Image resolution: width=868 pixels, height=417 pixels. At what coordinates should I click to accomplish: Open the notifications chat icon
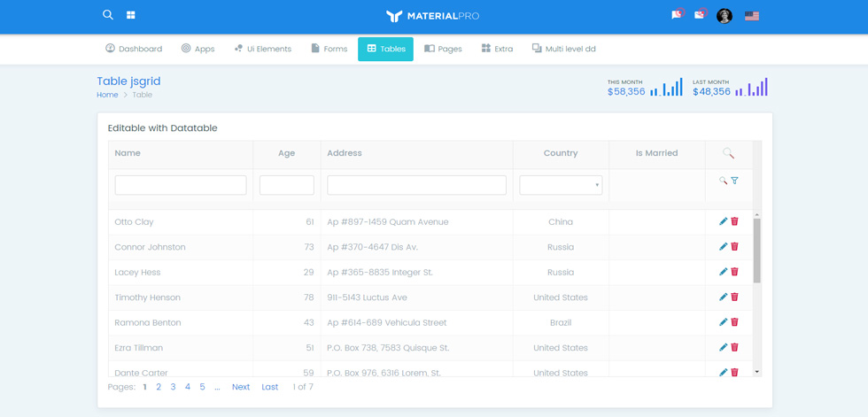677,14
